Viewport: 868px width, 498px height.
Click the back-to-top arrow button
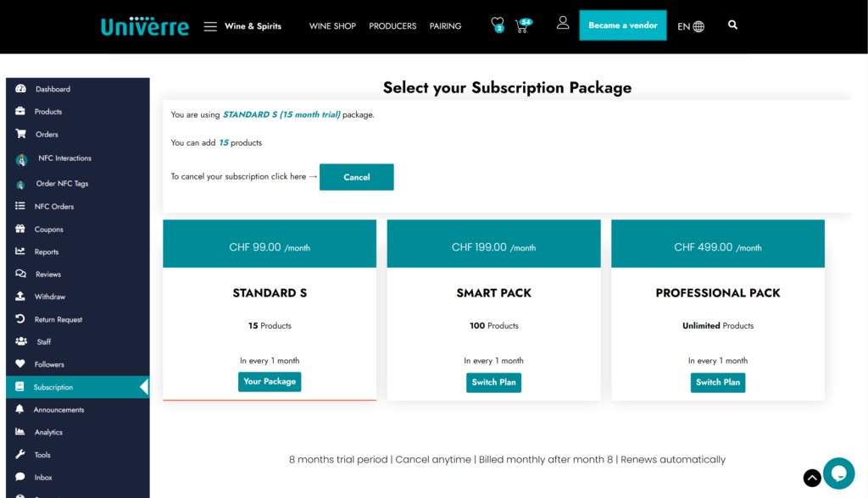tap(812, 478)
